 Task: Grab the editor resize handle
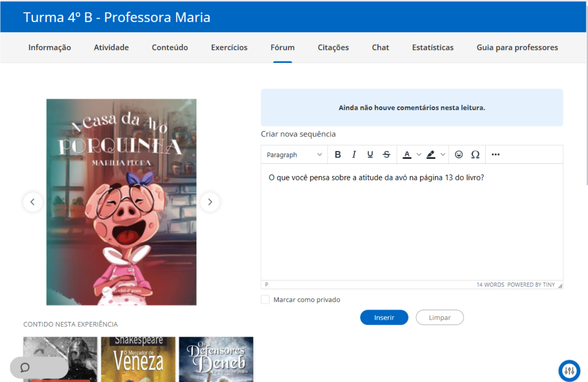click(560, 286)
